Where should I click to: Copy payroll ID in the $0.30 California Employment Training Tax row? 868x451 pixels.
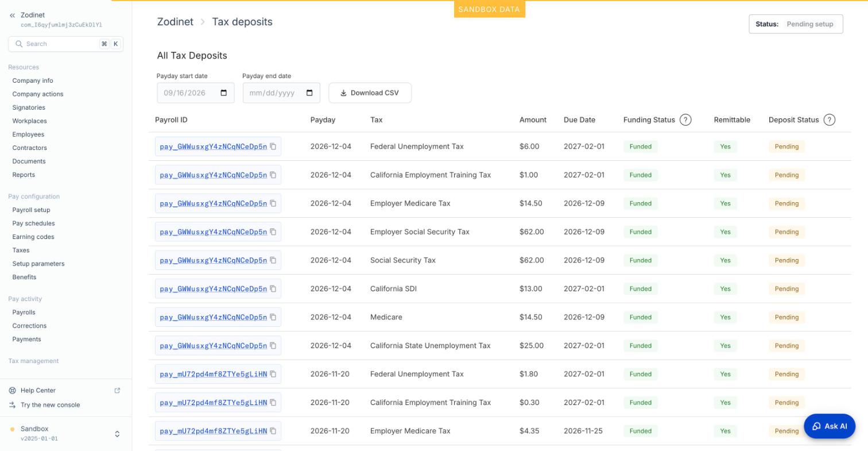273,403
